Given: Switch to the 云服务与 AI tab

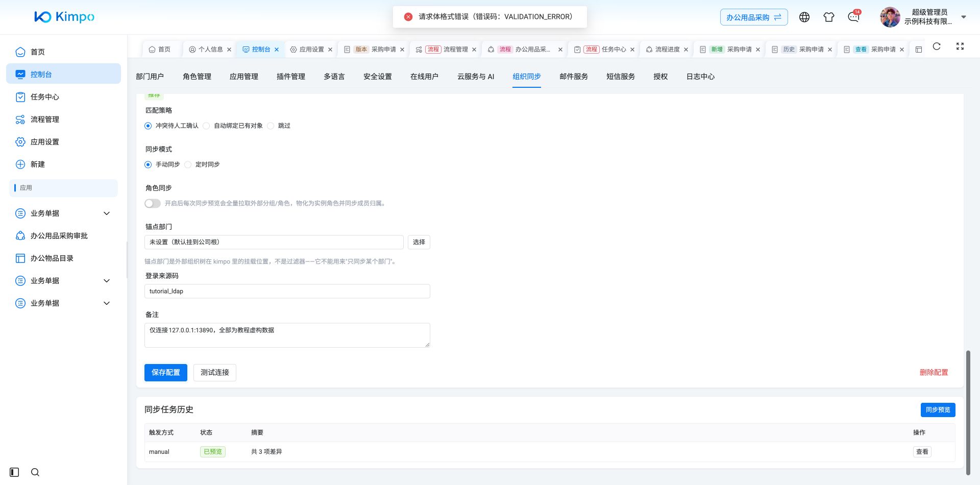Looking at the screenshot, I should click(476, 77).
